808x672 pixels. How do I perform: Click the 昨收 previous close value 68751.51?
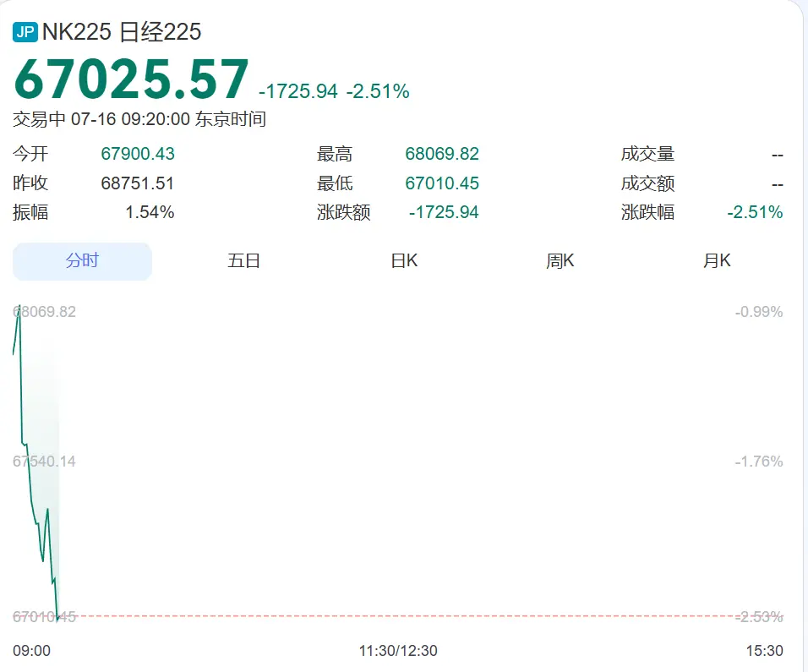point(138,183)
